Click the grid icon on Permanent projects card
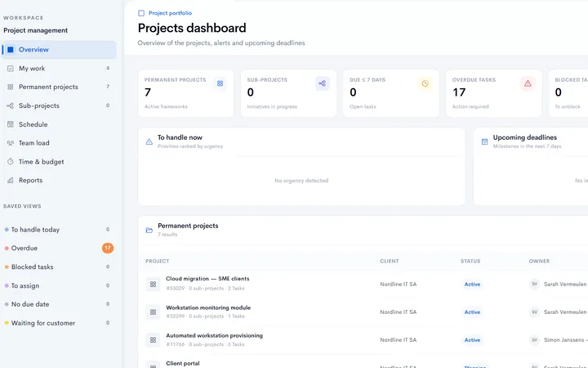 (x=220, y=83)
